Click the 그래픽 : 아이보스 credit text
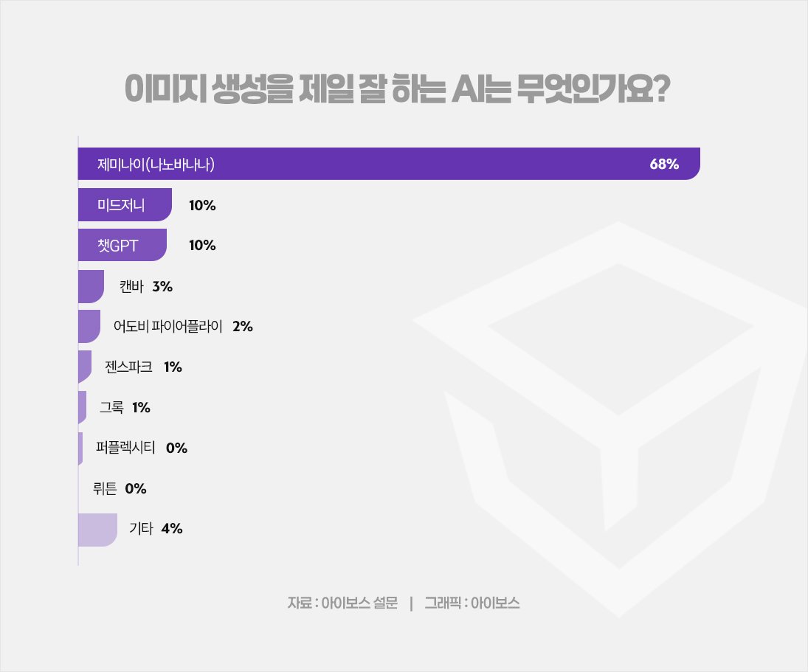The width and height of the screenshot is (808, 672). pos(472,603)
